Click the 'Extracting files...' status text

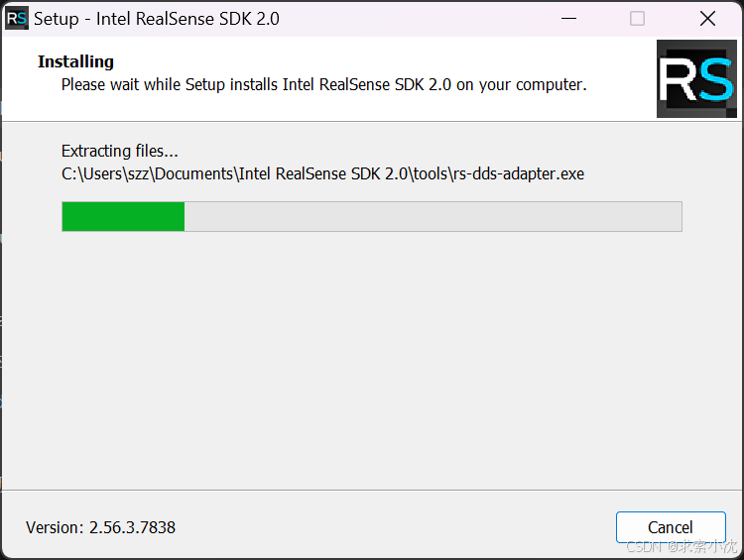click(120, 151)
